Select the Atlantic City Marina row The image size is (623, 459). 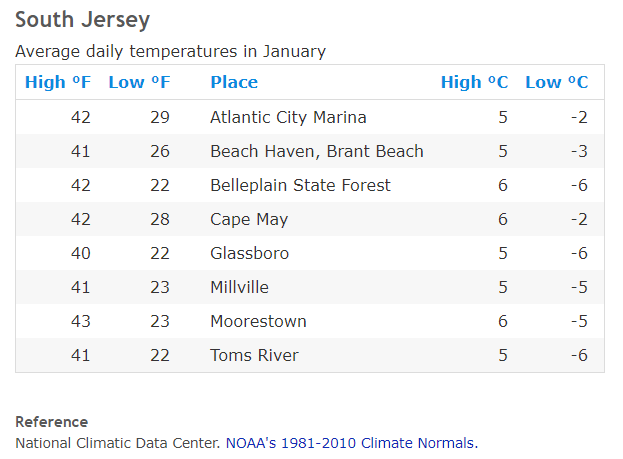click(x=310, y=117)
